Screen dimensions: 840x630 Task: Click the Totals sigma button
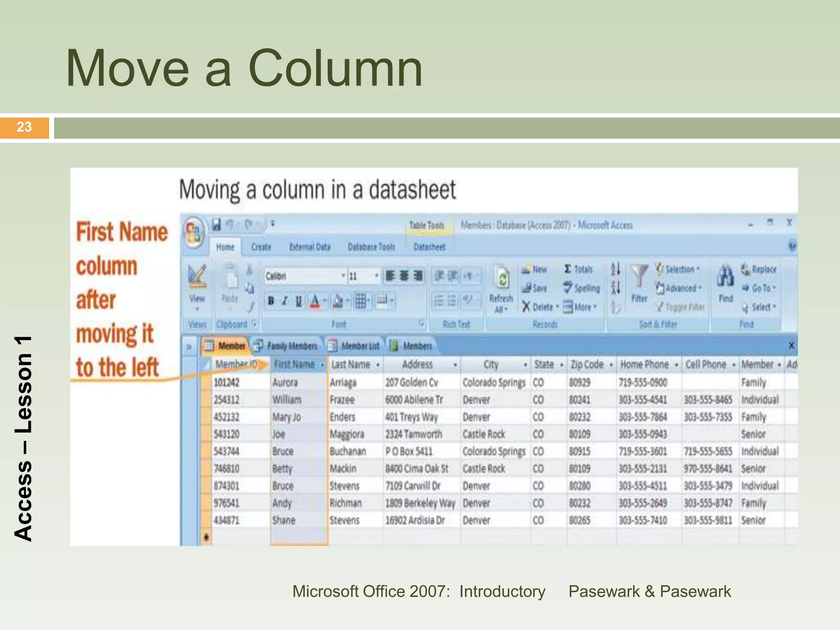point(578,269)
